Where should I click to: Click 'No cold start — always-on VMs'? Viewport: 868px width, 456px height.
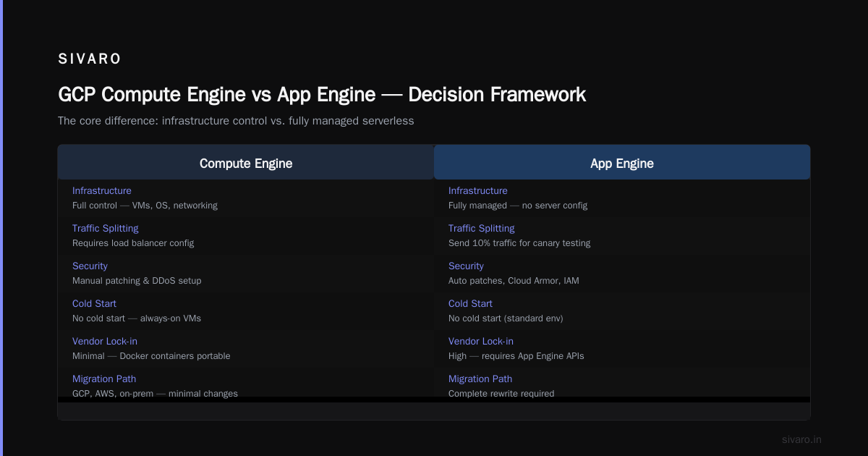point(137,318)
